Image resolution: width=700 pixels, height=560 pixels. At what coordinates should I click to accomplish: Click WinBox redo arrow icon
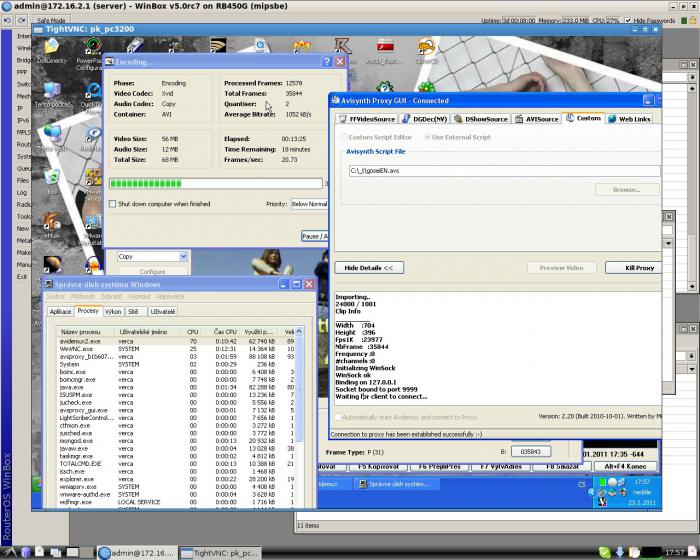click(x=21, y=21)
